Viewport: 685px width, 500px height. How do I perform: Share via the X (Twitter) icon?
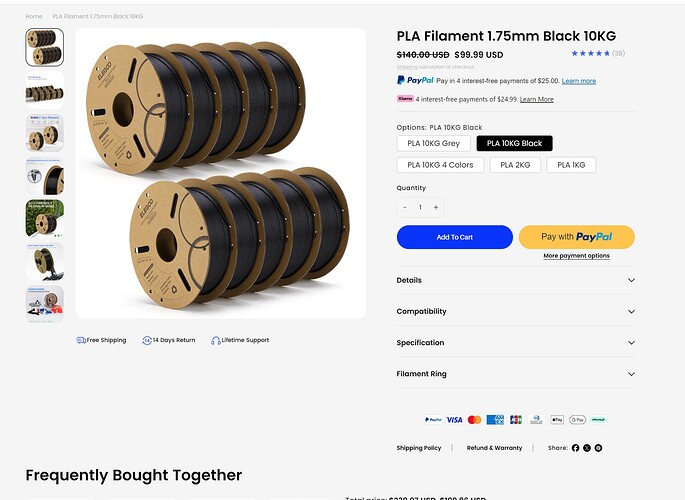tap(587, 448)
